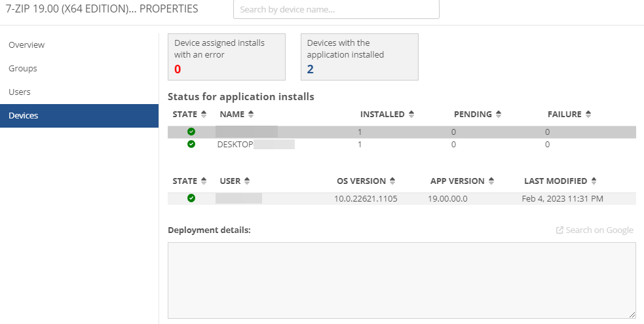
Task: Click the green check icon in DESKTOP row
Action: click(x=191, y=144)
